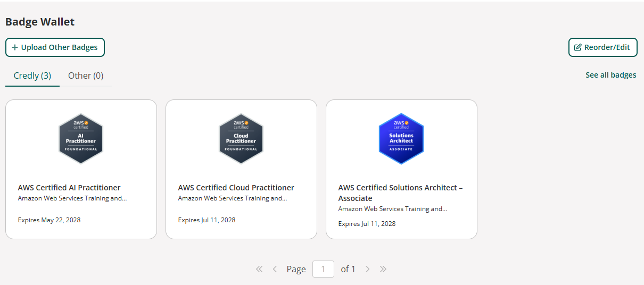The image size is (644, 285).
Task: Jump to last page with double-right arrows
Action: tap(383, 269)
